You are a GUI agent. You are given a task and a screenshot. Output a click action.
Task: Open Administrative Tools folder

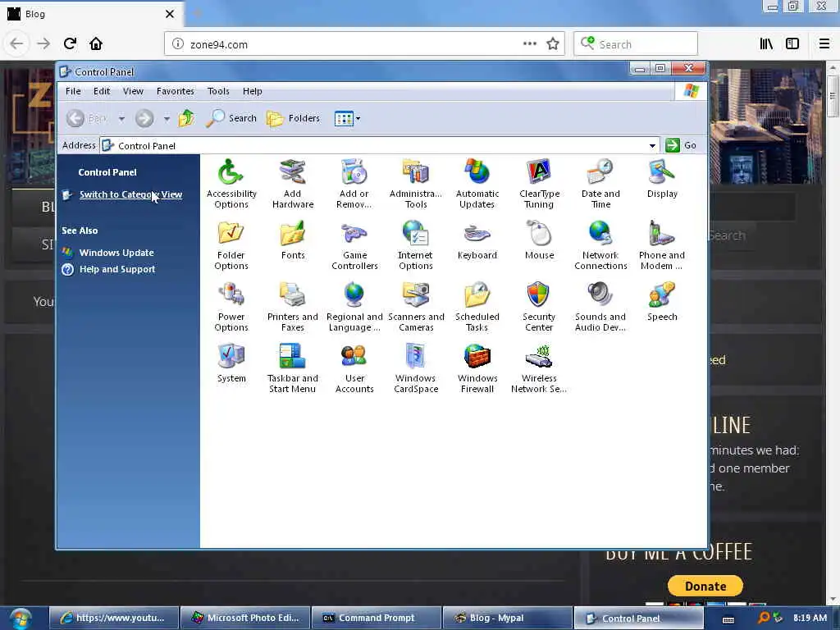[x=416, y=183]
